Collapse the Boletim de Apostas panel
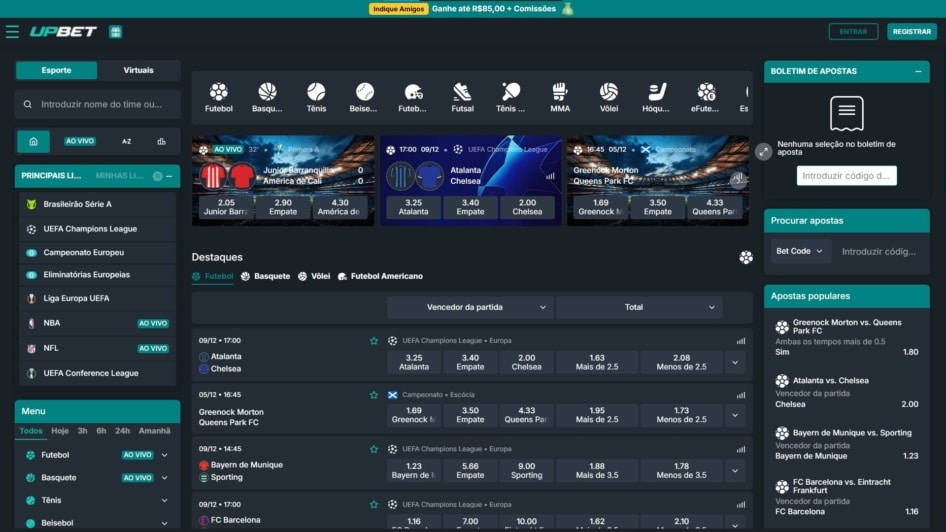 918,71
